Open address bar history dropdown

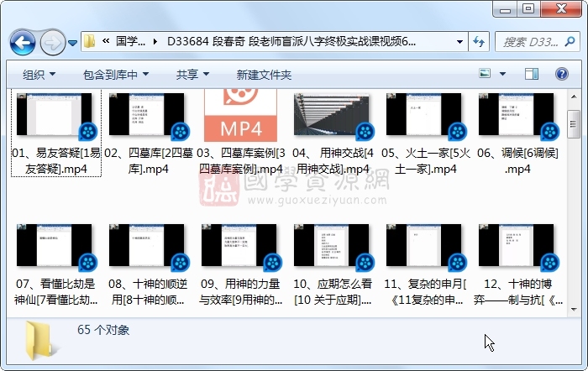pos(459,42)
